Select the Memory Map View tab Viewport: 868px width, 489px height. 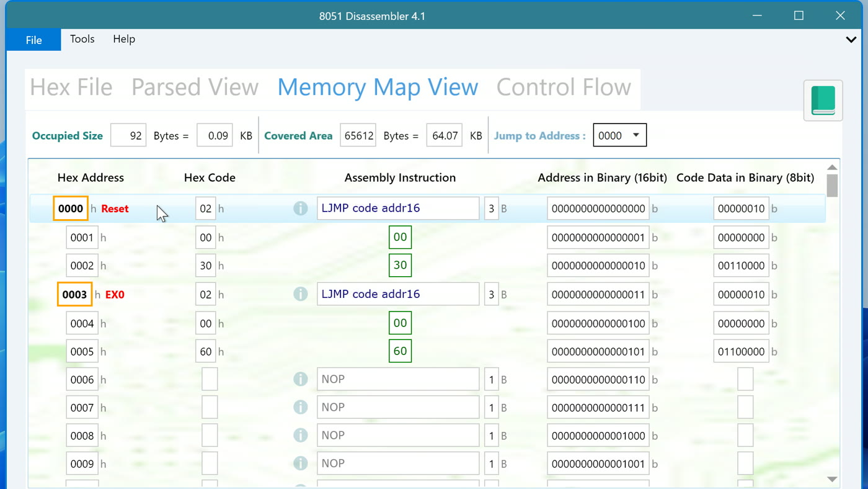pyautogui.click(x=378, y=87)
